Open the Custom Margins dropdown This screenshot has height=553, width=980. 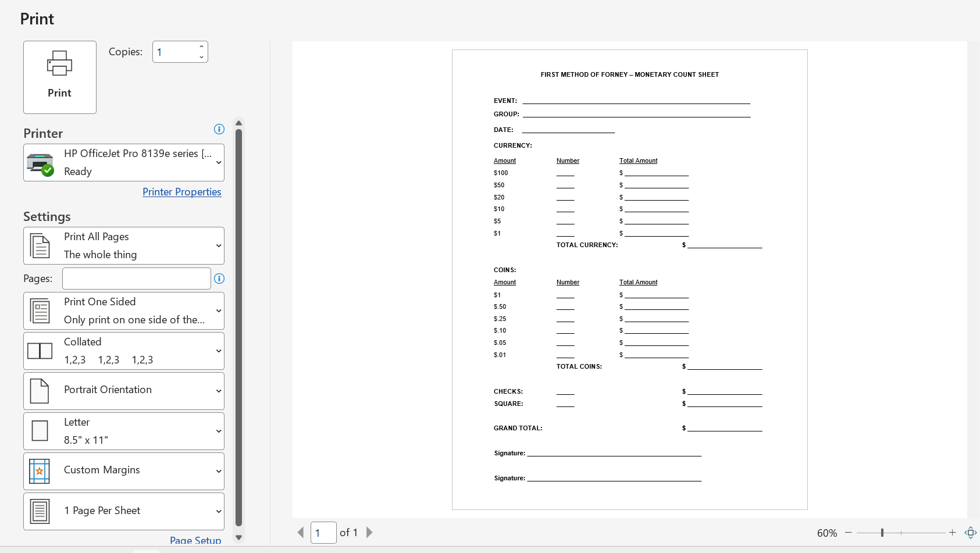tap(124, 471)
